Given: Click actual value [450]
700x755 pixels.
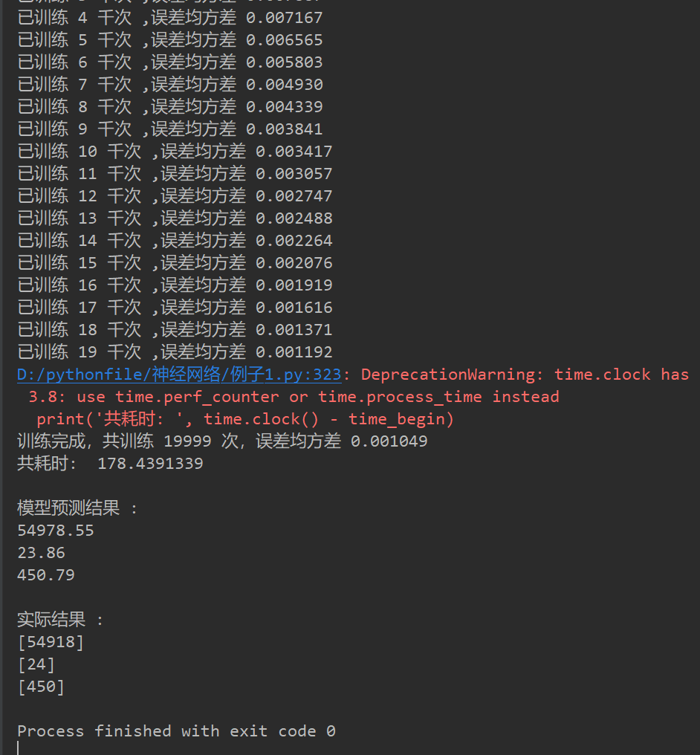Looking at the screenshot, I should (41, 687).
